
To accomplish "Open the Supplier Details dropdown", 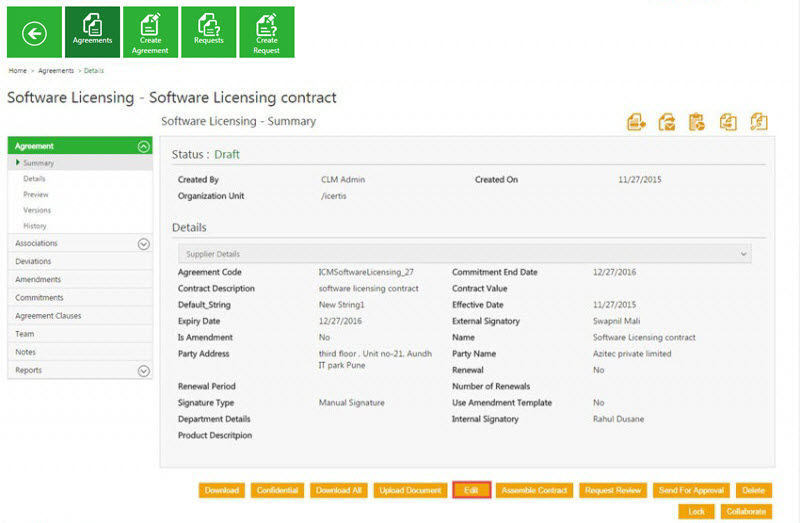I will [464, 254].
